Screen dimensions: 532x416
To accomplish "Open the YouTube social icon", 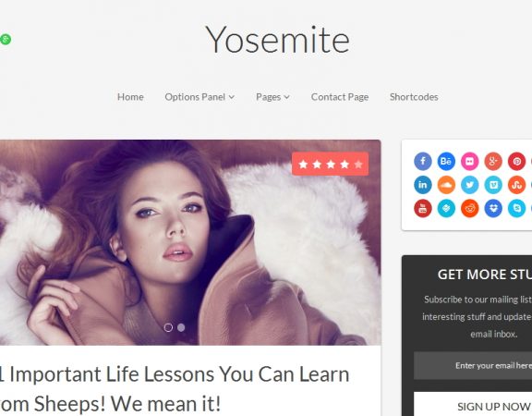I will tap(423, 208).
